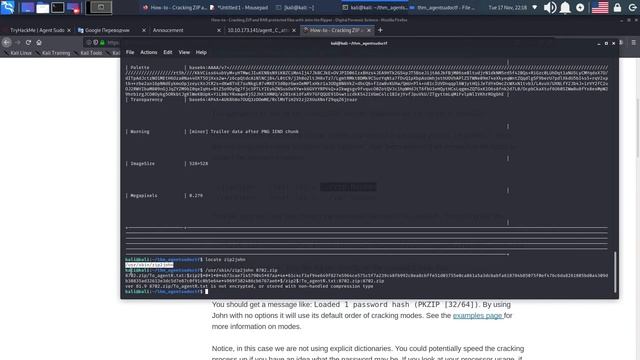Open the examples page link
Viewport: 640px width, 360px height.
(x=478, y=316)
